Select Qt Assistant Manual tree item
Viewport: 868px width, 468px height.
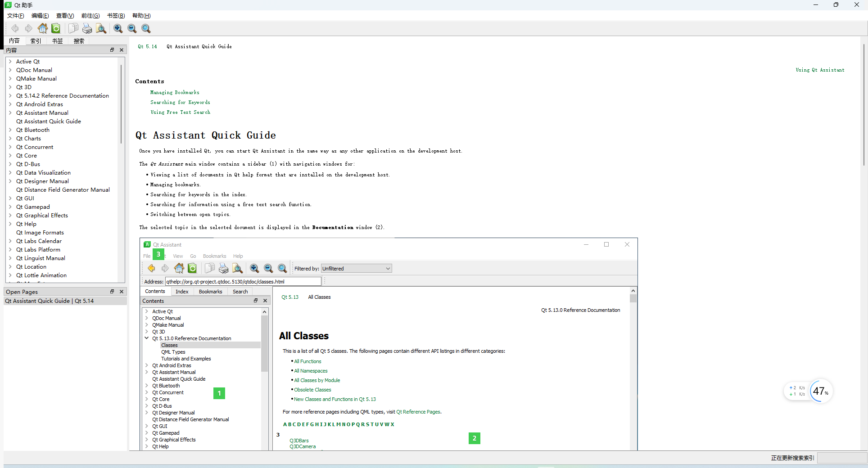pyautogui.click(x=42, y=113)
